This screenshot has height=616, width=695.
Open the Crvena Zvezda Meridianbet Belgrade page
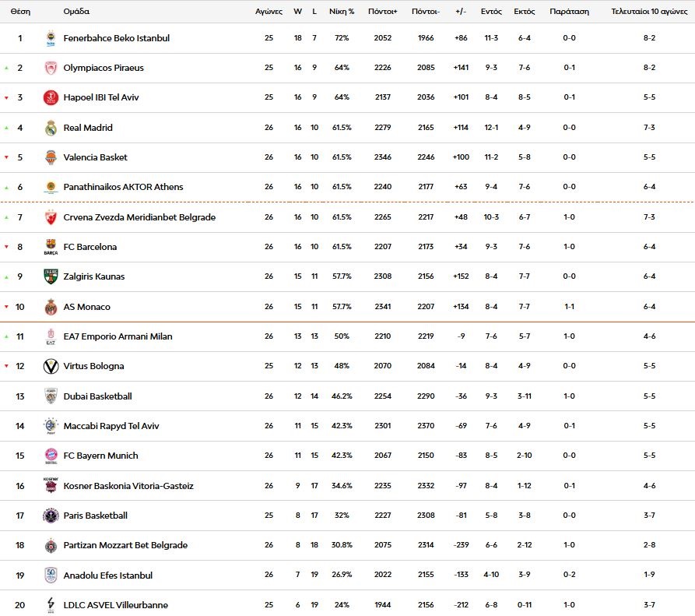[x=139, y=217]
